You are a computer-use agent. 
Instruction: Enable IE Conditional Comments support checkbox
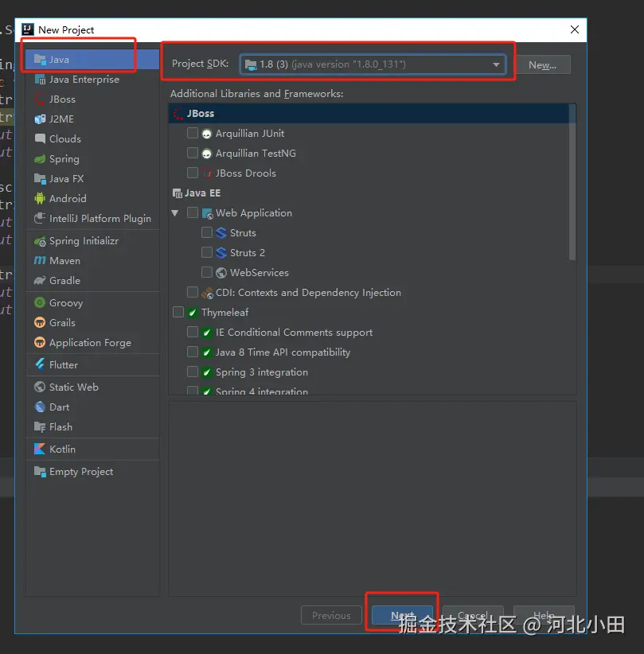click(193, 332)
